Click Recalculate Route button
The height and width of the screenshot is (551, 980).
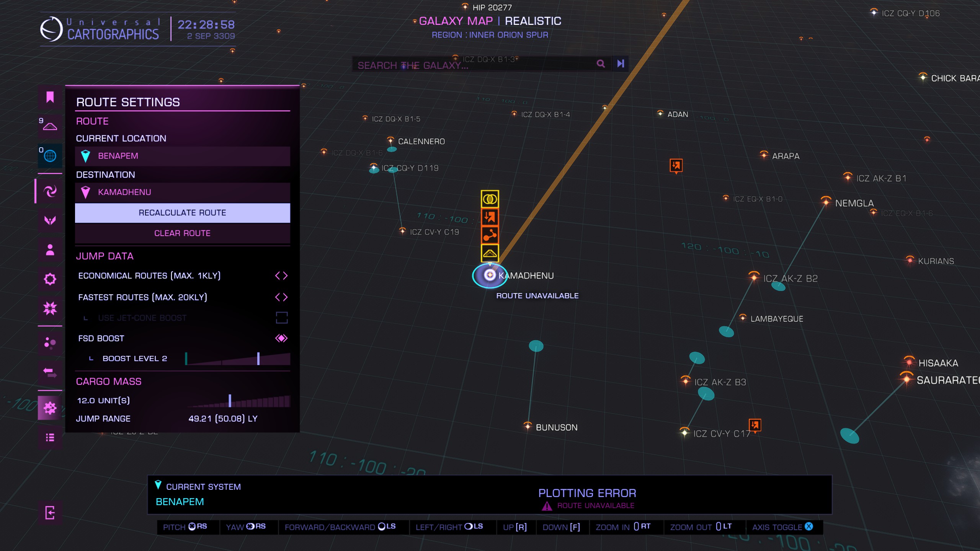[x=182, y=213]
